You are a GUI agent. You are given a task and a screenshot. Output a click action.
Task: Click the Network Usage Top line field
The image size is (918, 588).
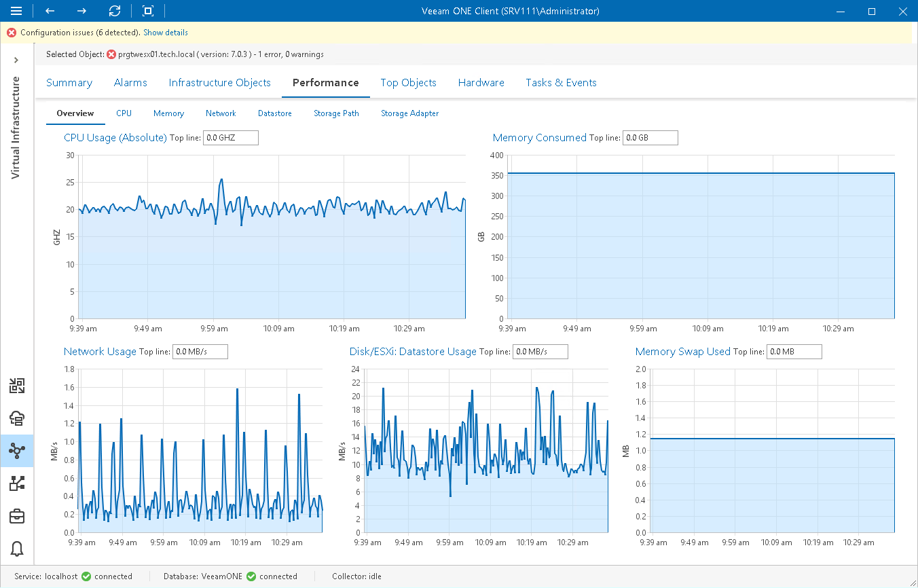[200, 352]
